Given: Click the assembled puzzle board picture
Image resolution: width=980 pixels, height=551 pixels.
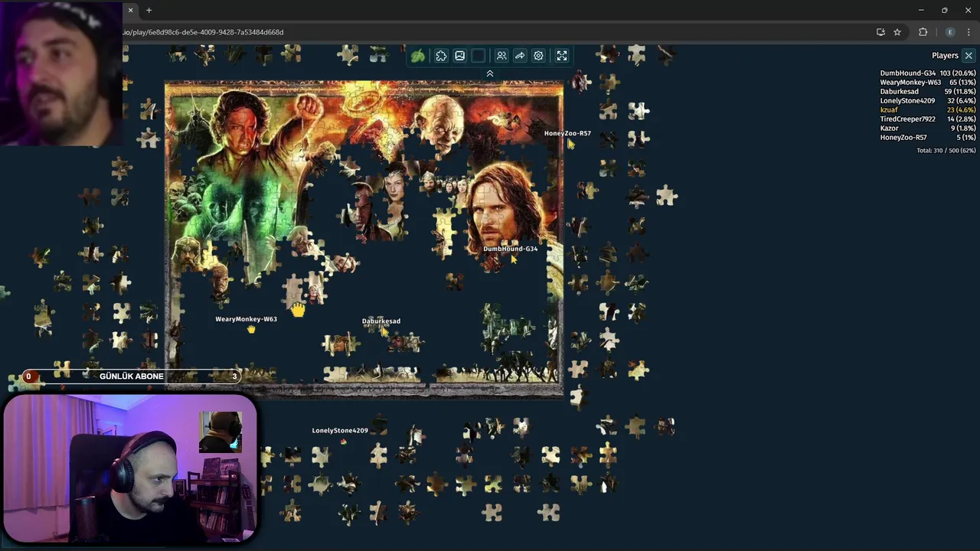Looking at the screenshot, I should click(364, 239).
